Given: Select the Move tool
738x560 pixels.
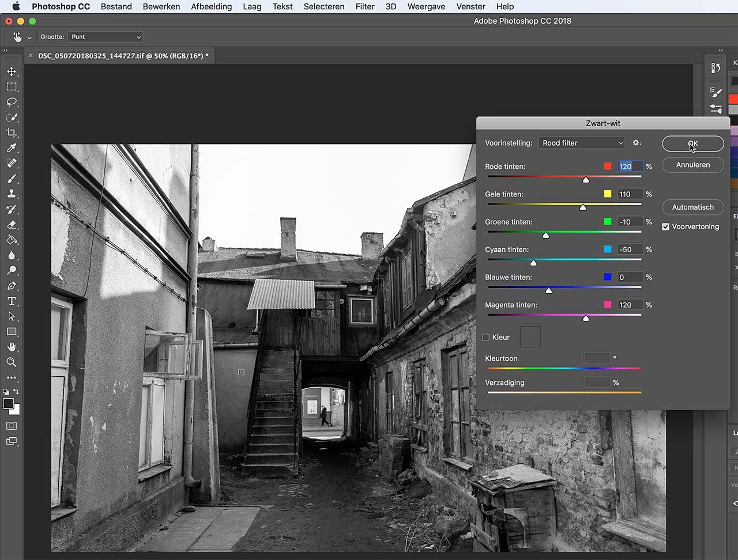Looking at the screenshot, I should tap(12, 71).
